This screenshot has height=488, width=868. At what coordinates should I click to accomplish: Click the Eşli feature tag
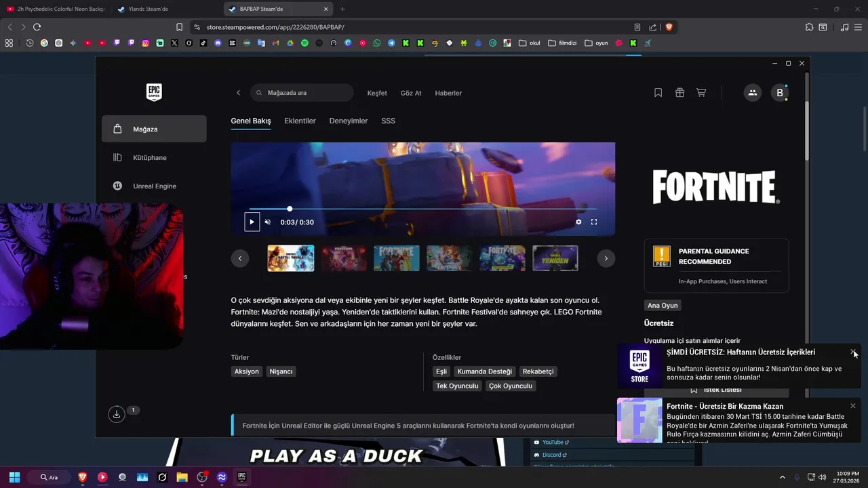[x=441, y=371]
